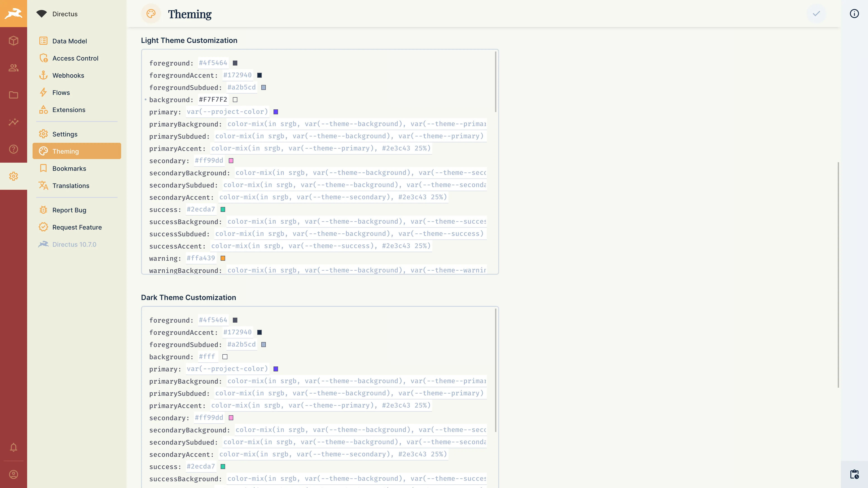Edit the foreground hex value field
The width and height of the screenshot is (868, 488).
(213, 63)
